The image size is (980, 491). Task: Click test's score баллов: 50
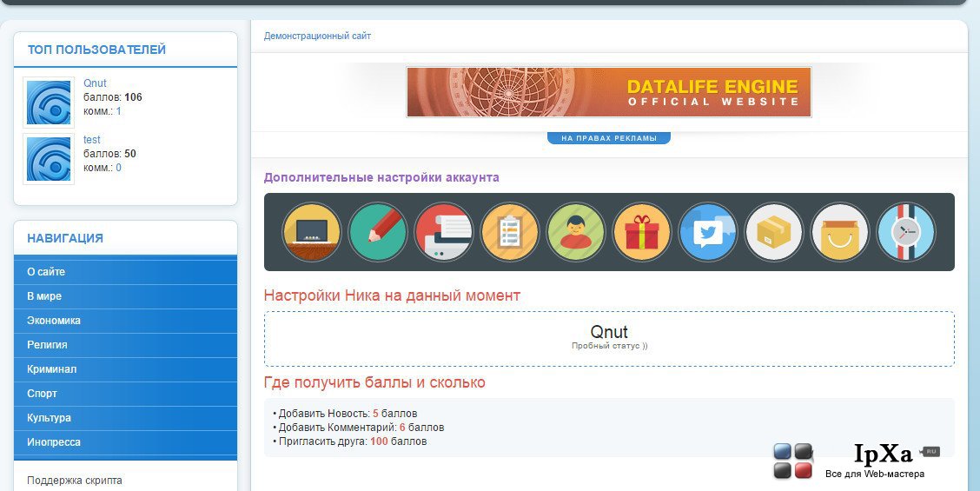[109, 154]
